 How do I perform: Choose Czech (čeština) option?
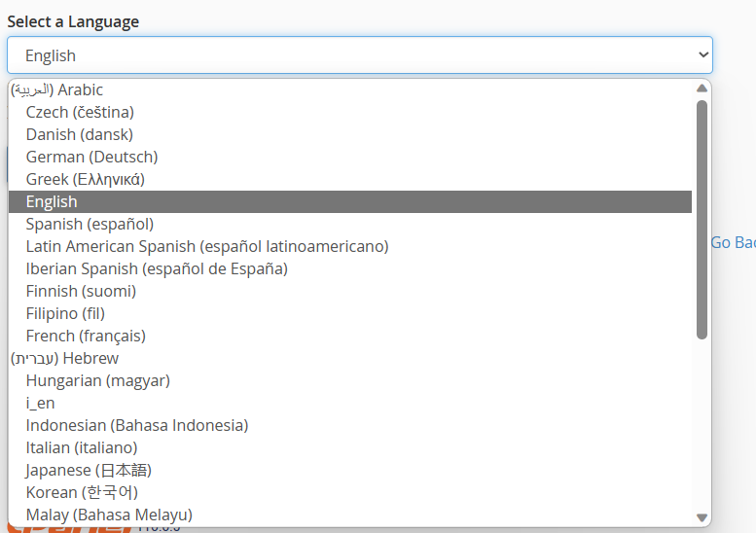[80, 112]
